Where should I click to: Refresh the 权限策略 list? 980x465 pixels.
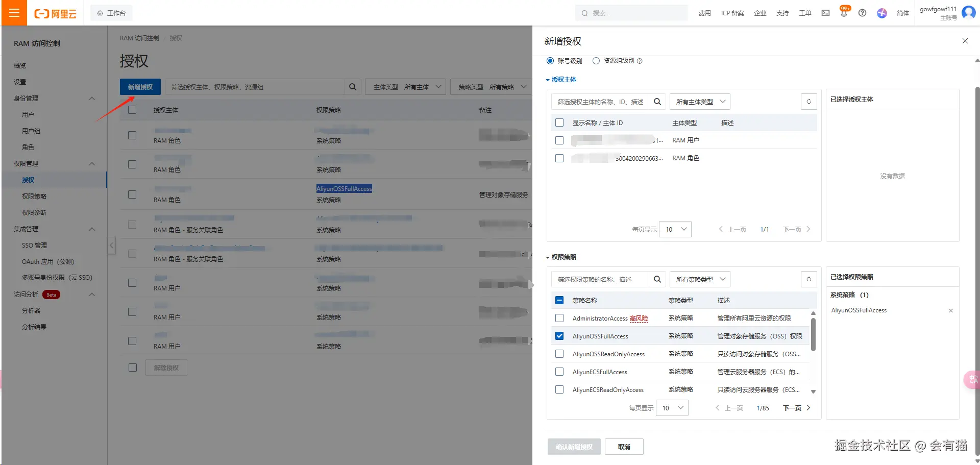[x=808, y=279]
